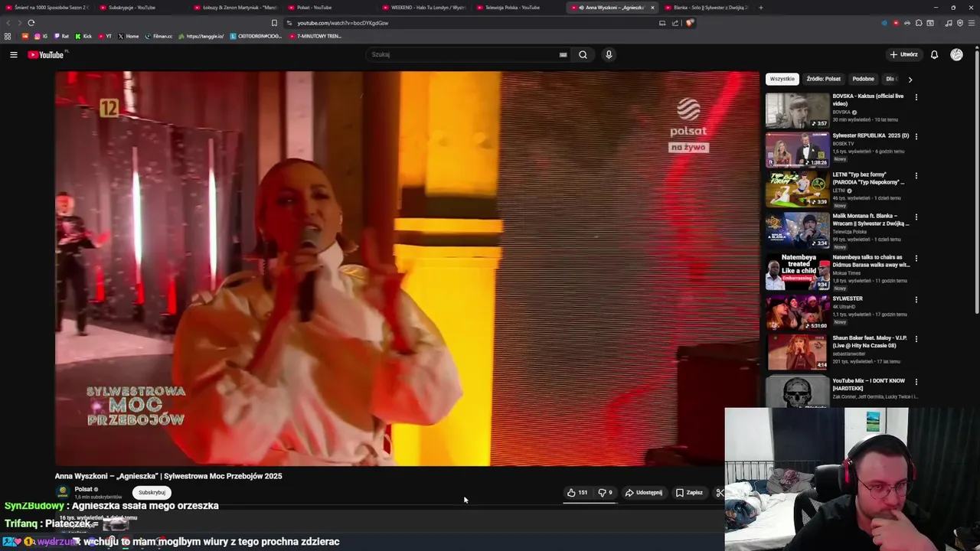Viewport: 980px width, 551px height.
Task: Open Sylwester REPUBLIKA 2025 thumbnail
Action: pos(797,150)
